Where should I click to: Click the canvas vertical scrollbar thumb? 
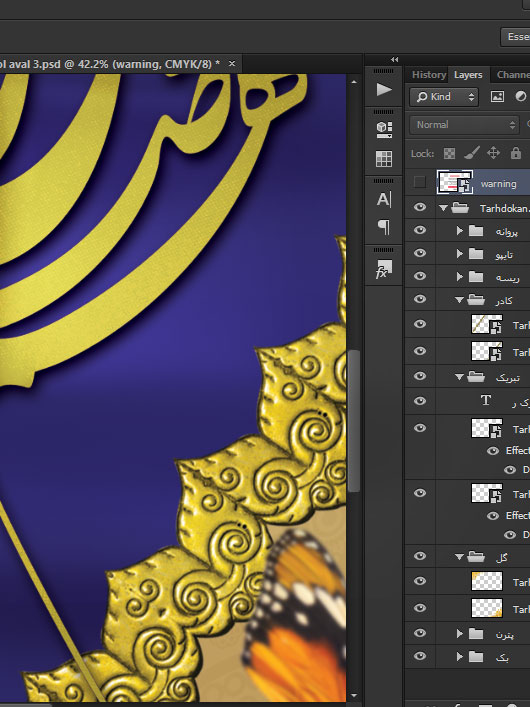[354, 420]
